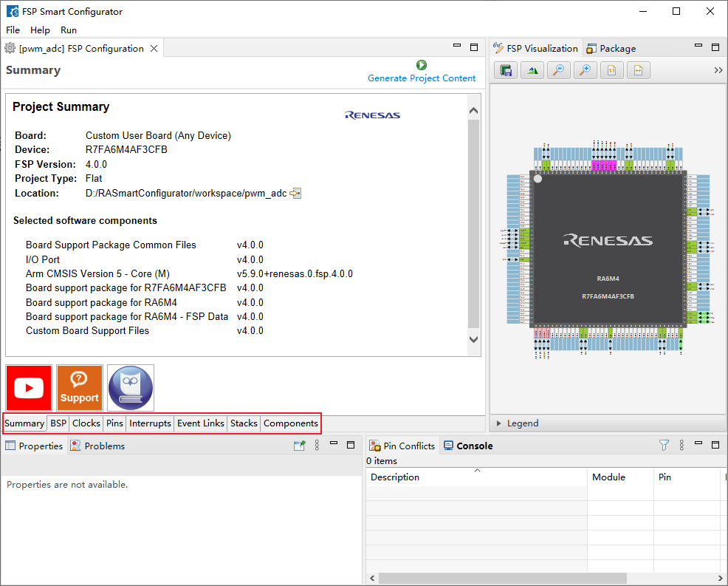Open the Run menu
This screenshot has width=728, height=586.
pyautogui.click(x=69, y=30)
